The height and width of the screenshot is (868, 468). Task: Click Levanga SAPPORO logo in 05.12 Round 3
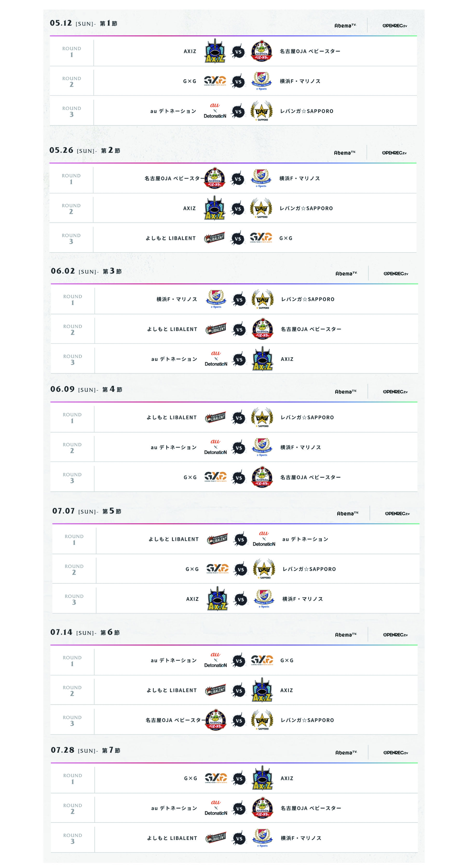click(262, 111)
